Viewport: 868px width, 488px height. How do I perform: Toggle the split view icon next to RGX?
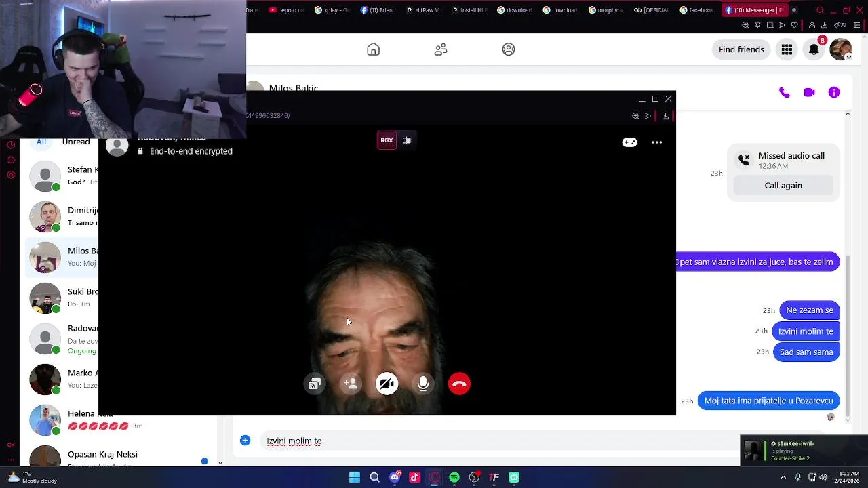(x=407, y=140)
